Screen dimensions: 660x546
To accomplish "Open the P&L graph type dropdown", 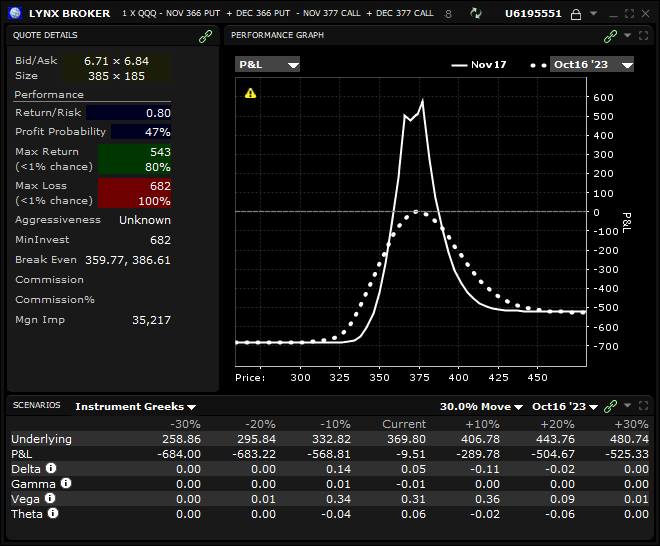I will click(267, 64).
